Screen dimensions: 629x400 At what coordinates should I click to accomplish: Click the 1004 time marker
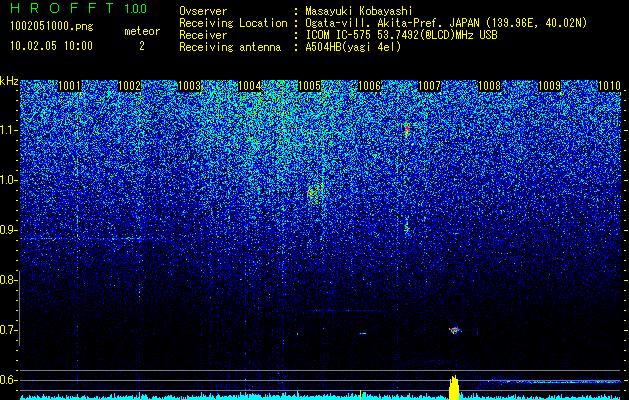click(250, 86)
